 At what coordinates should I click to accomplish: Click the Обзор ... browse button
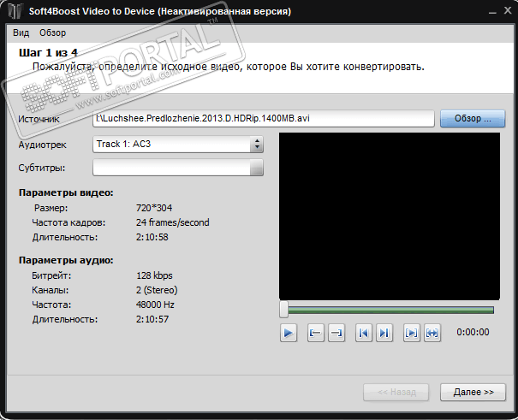473,118
